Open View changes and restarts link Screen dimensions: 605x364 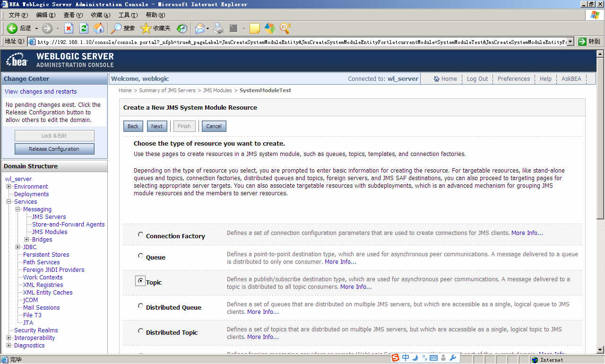tap(41, 92)
